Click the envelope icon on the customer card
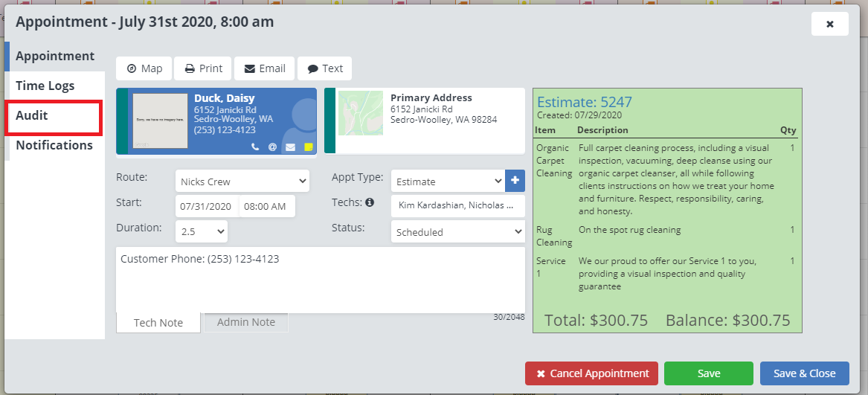The height and width of the screenshot is (395, 868). click(x=290, y=147)
